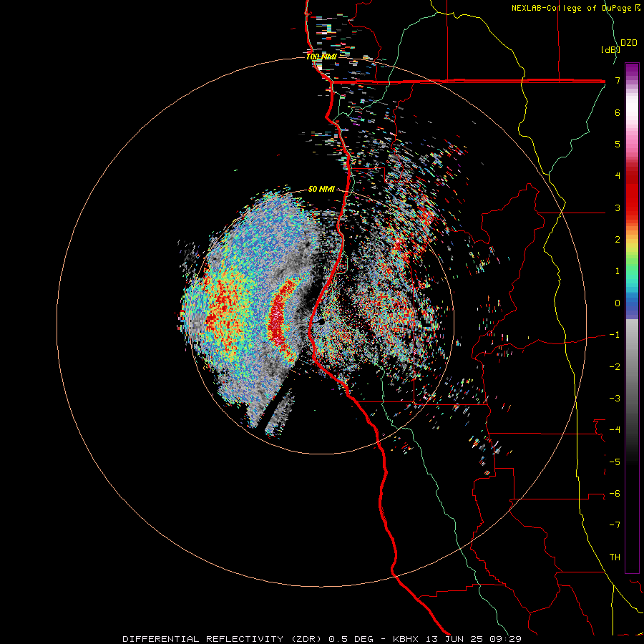Click the "[dB]" units label
Viewport: 644px width, 644px height.
tap(610, 49)
